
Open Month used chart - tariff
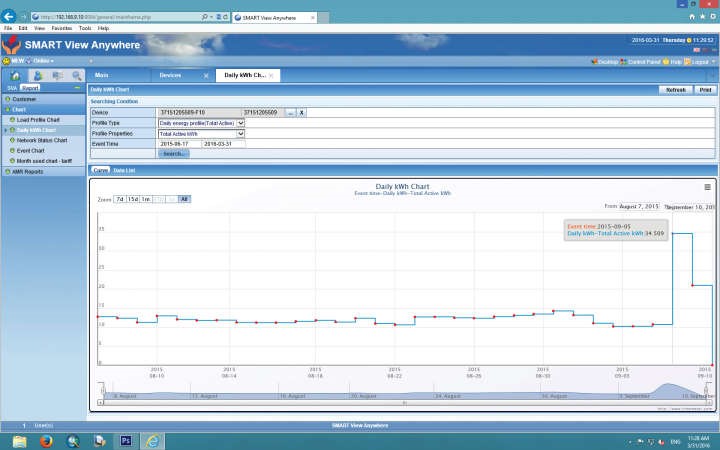pos(44,161)
